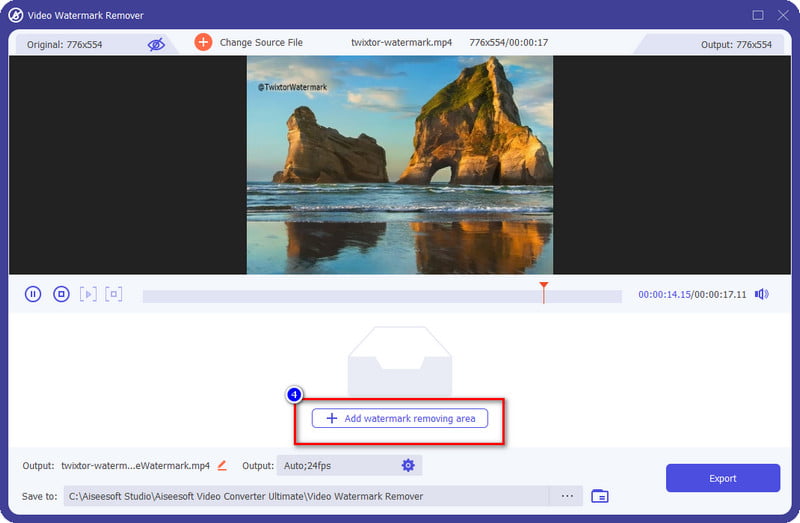The width and height of the screenshot is (800, 523).
Task: Select the Output: 776x554 tab
Action: [x=733, y=44]
